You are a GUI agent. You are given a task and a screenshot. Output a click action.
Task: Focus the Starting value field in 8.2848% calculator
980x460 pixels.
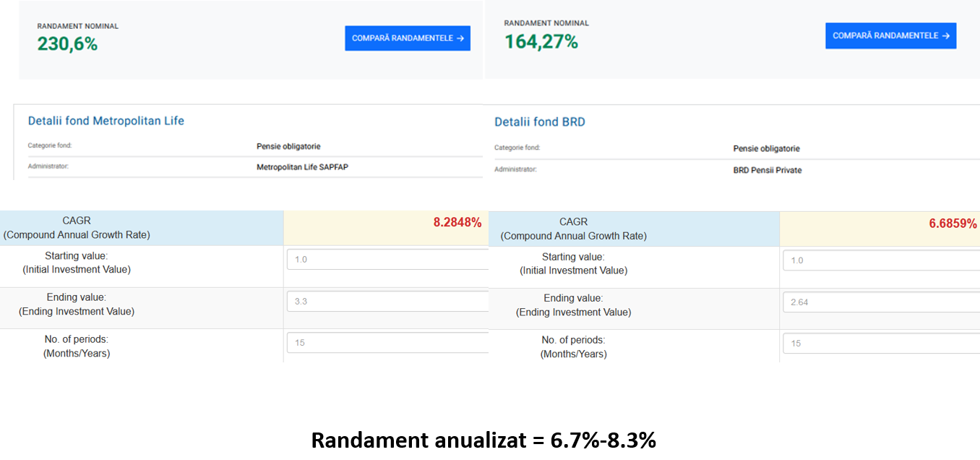tap(387, 259)
